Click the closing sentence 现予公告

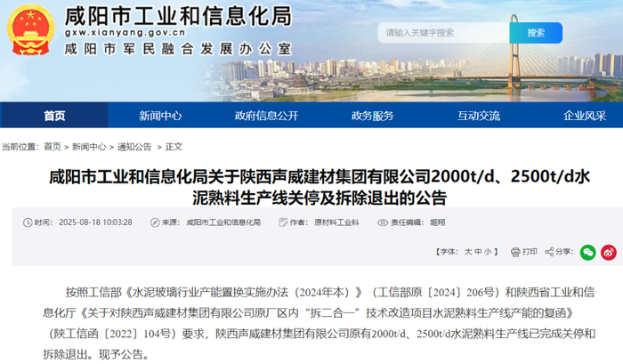[124, 354]
